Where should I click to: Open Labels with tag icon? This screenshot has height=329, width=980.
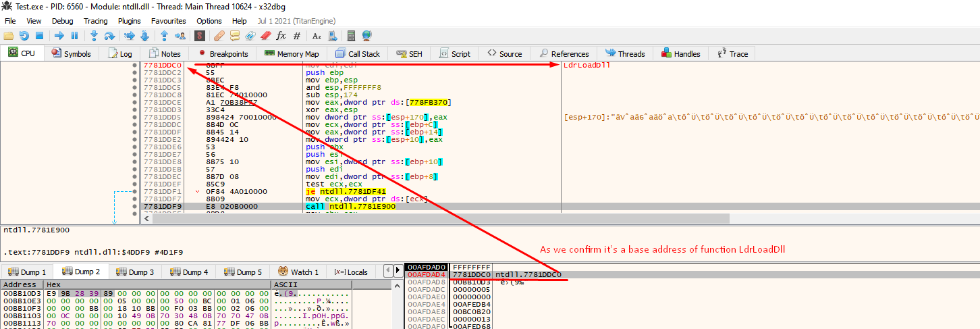coord(250,35)
